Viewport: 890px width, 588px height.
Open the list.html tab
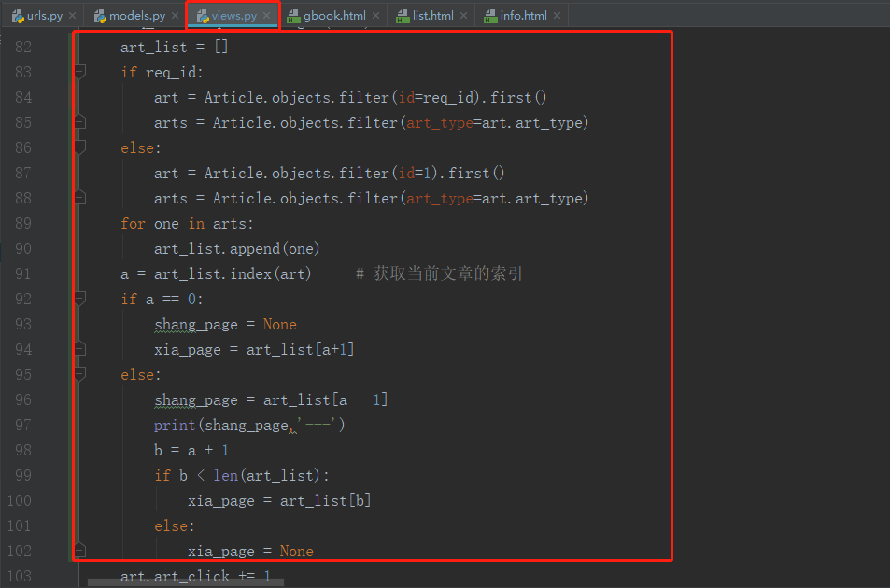pyautogui.click(x=432, y=16)
